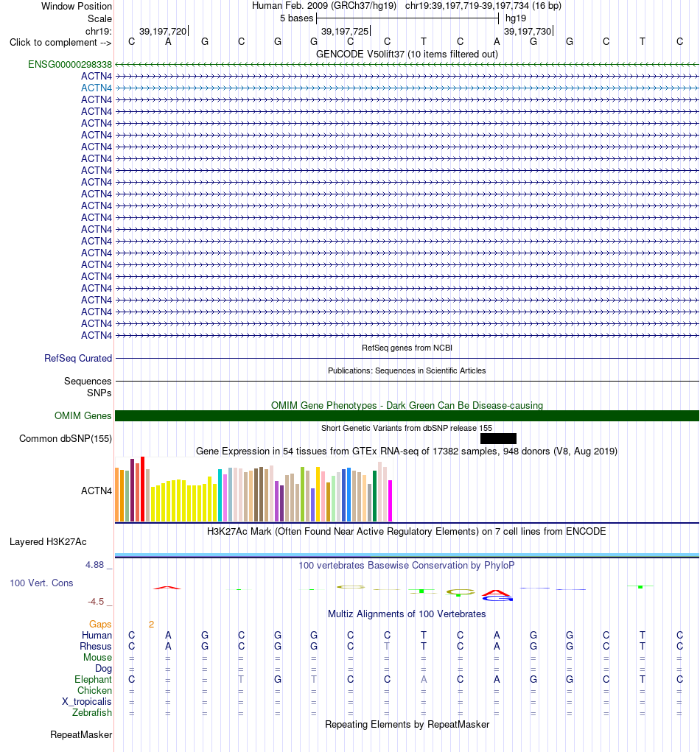This screenshot has height=752, width=700.
Task: Click the SNPs track label
Action: click(x=99, y=393)
